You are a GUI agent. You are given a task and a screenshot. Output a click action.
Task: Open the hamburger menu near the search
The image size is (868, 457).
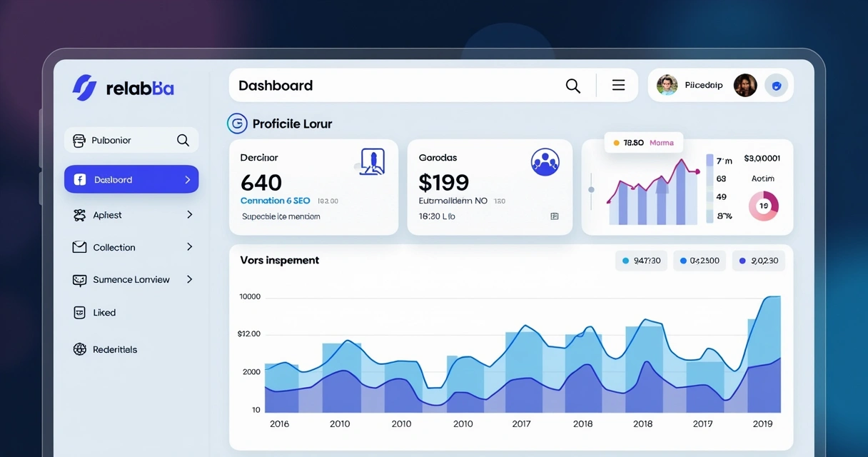click(617, 84)
